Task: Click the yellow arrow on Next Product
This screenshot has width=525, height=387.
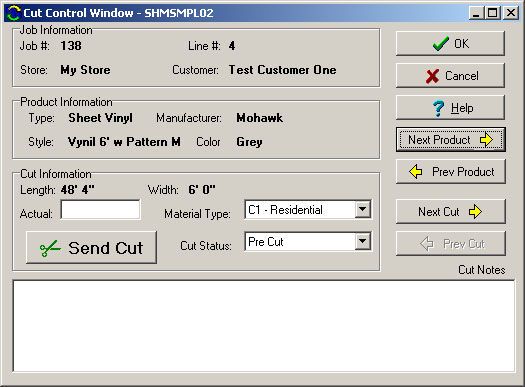Action: point(486,140)
